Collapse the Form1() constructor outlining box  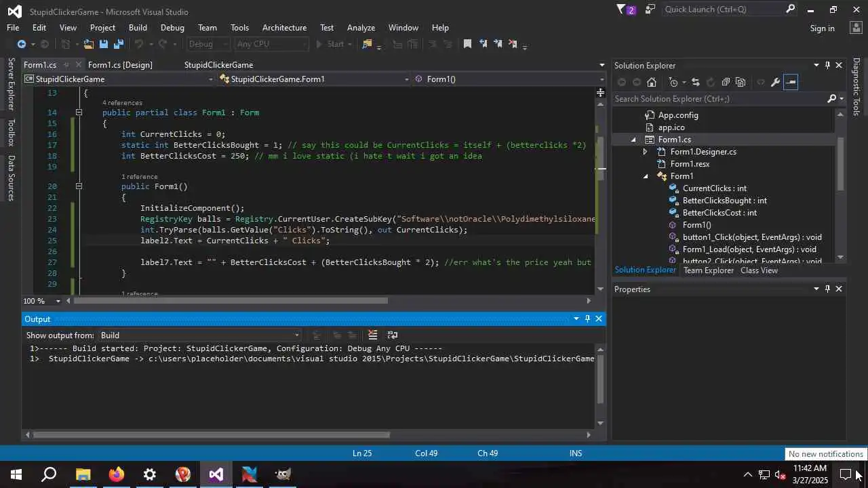[79, 186]
